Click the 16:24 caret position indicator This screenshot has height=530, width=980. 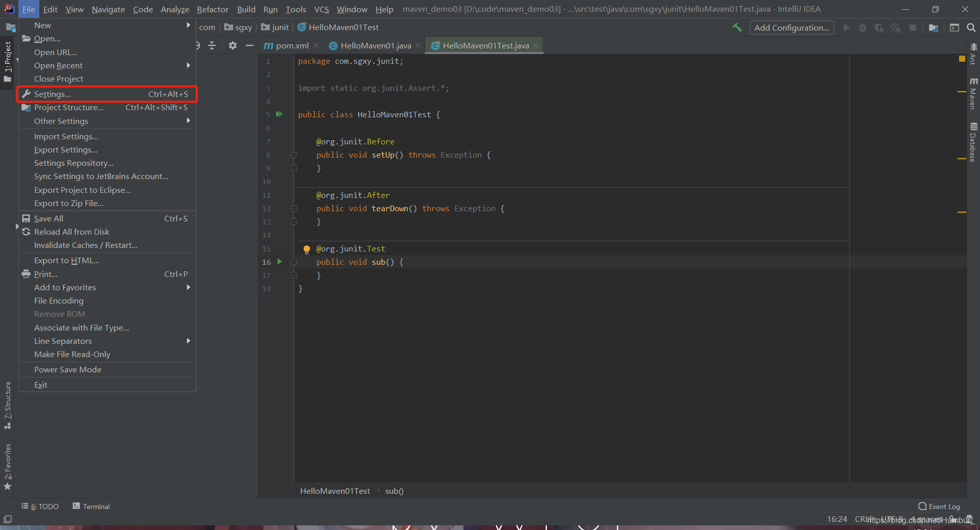coord(837,519)
